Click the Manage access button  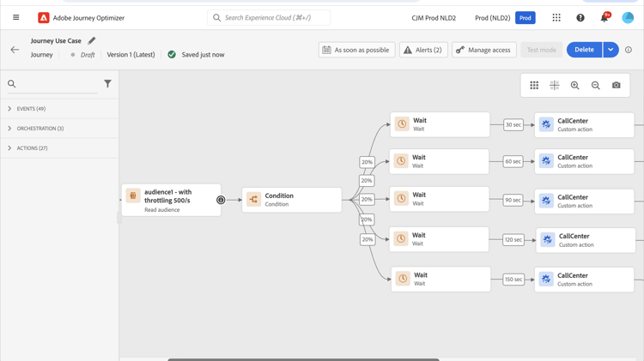point(484,50)
